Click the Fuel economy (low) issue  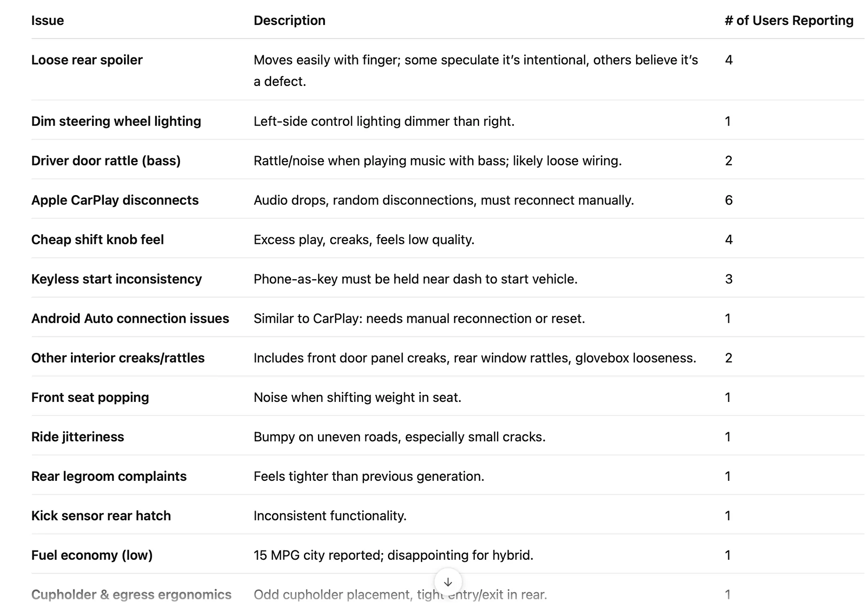(92, 556)
